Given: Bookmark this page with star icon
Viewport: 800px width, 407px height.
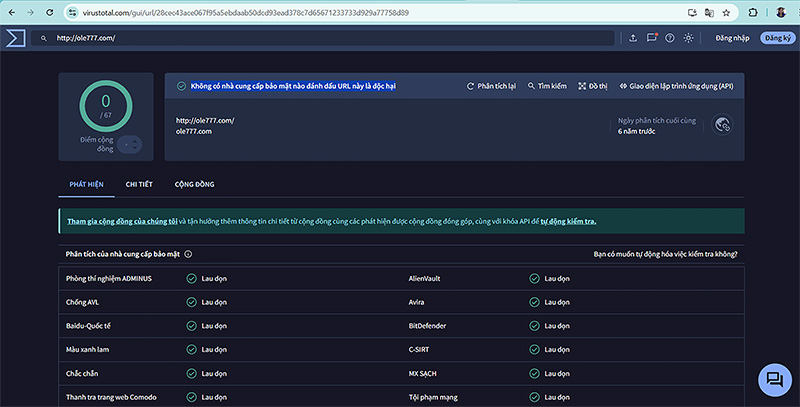Looking at the screenshot, I should coord(727,13).
